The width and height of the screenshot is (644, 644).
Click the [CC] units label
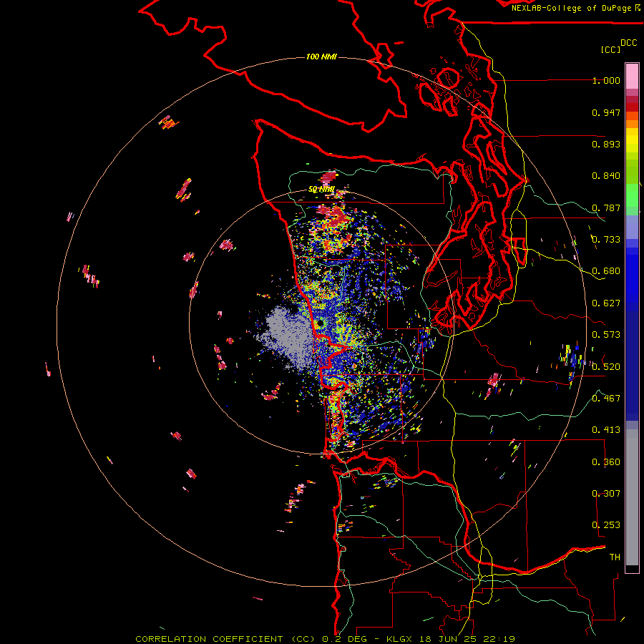coord(611,49)
